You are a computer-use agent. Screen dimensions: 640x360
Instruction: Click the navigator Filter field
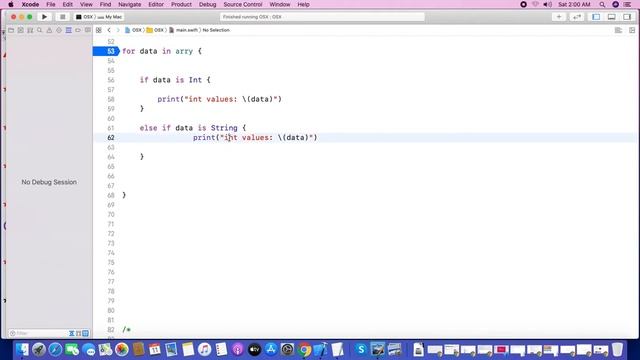38,333
